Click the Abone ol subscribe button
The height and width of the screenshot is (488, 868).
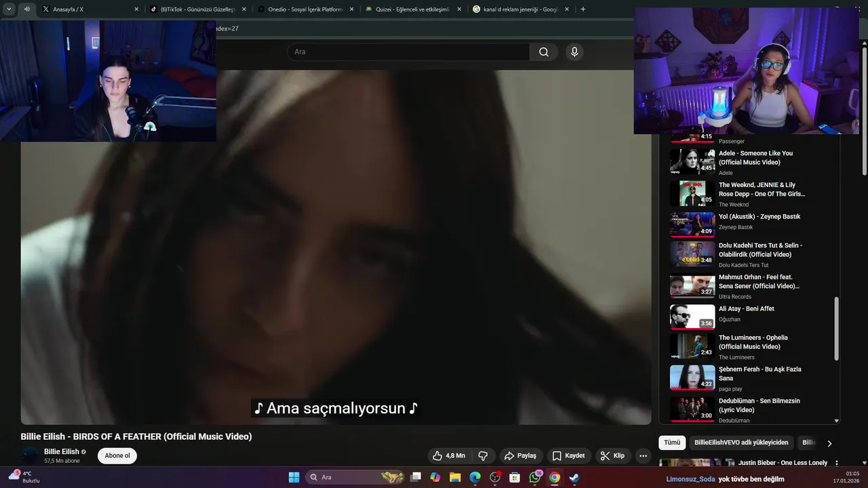tap(117, 455)
